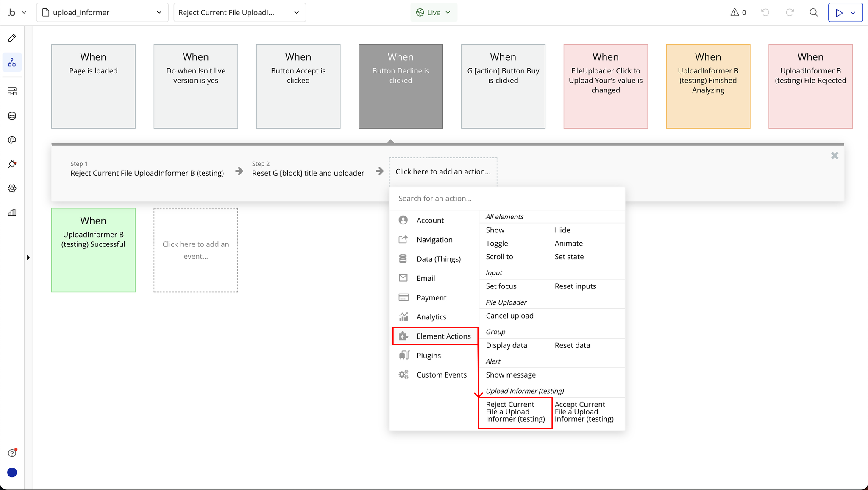Viewport: 868px width, 490px height.
Task: Click the undo arrow icon
Action: click(x=765, y=13)
